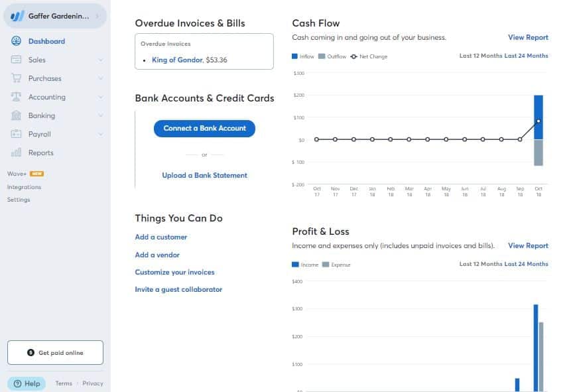Screen dimensions: 571x392
Task: Click the Inflow blue legend swatch
Action: point(295,56)
